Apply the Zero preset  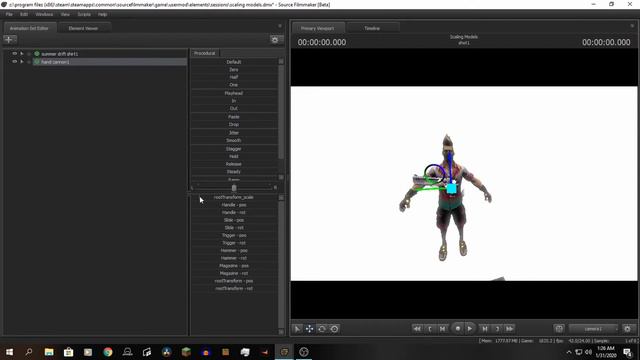tap(234, 70)
